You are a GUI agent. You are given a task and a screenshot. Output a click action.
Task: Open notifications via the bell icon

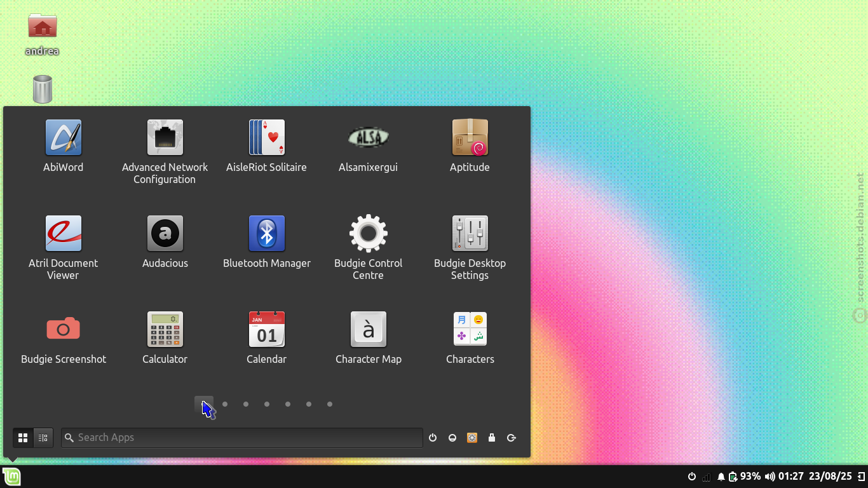click(x=721, y=477)
